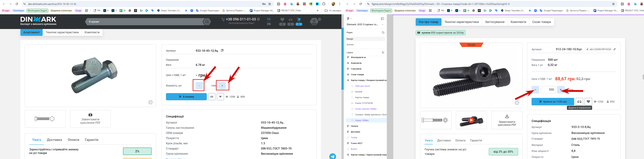Viewport: 644px width, 159px height.
Task: Select the Схожі товари tab in Figma mockup
Action: pos(541,22)
